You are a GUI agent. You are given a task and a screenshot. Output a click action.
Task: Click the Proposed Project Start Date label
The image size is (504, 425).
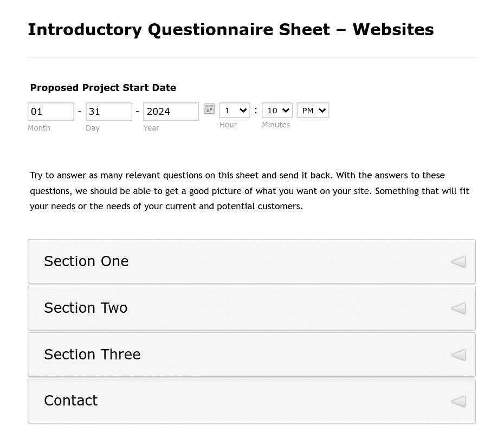pos(103,88)
